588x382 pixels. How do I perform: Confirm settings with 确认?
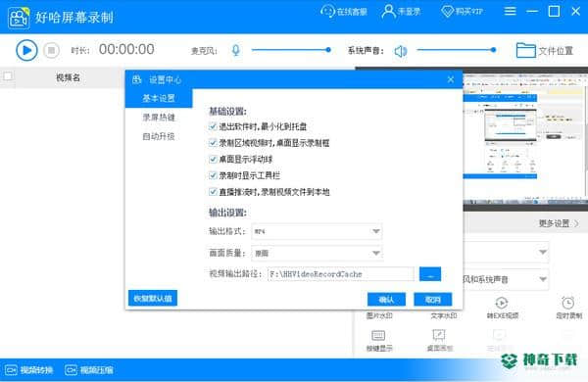(x=386, y=300)
